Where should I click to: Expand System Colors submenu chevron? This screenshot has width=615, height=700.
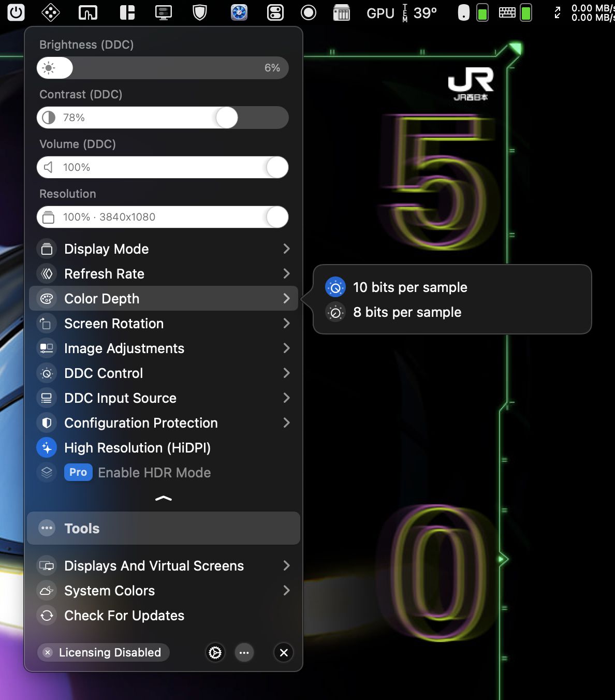click(x=286, y=591)
